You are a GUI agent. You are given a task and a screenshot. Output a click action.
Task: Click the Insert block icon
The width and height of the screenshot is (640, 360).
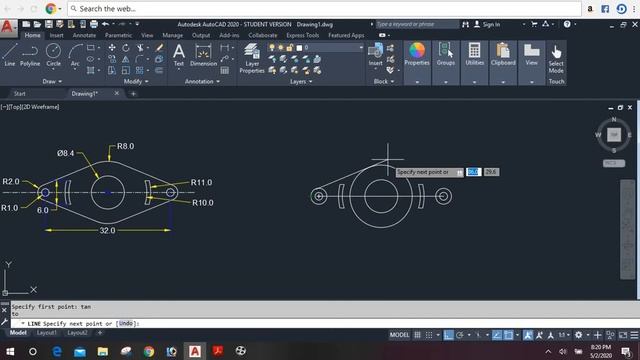click(375, 55)
